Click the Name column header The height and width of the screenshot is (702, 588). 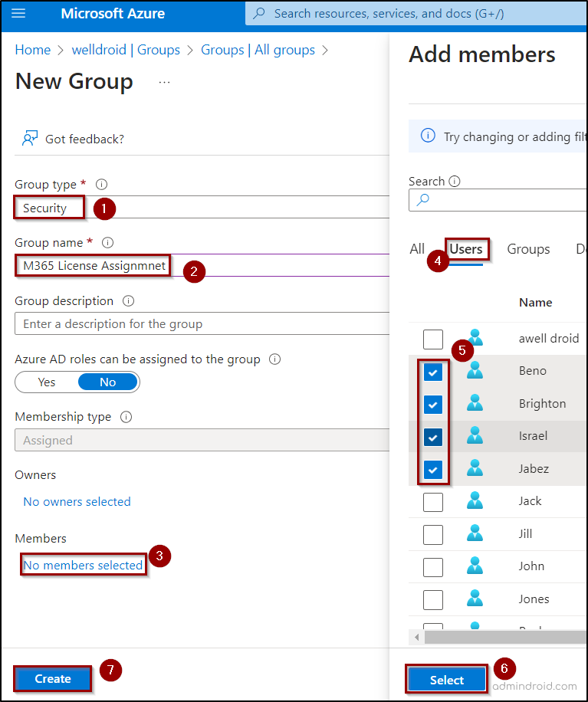pos(535,303)
